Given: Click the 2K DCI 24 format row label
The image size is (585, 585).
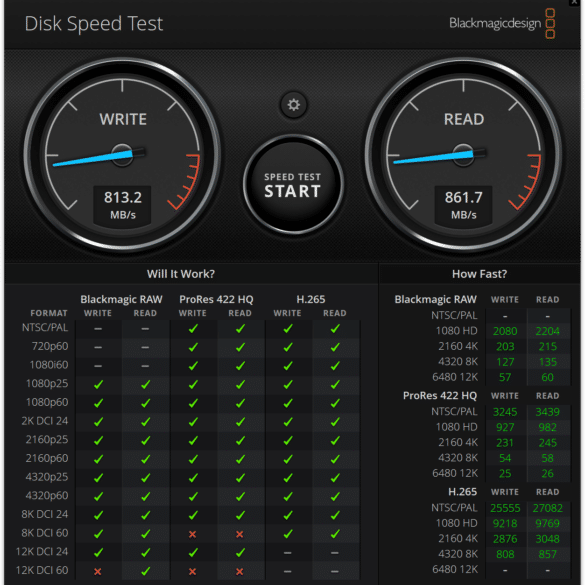Looking at the screenshot, I should [45, 421].
